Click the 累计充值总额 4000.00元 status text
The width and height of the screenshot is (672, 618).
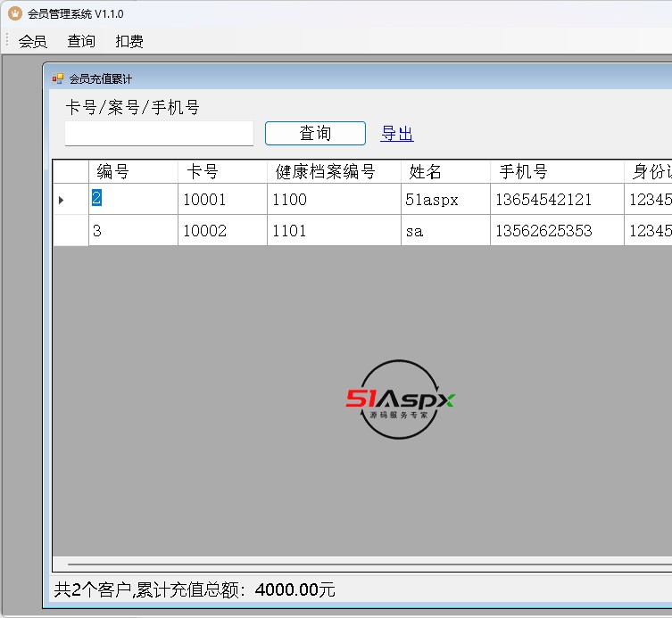click(195, 589)
